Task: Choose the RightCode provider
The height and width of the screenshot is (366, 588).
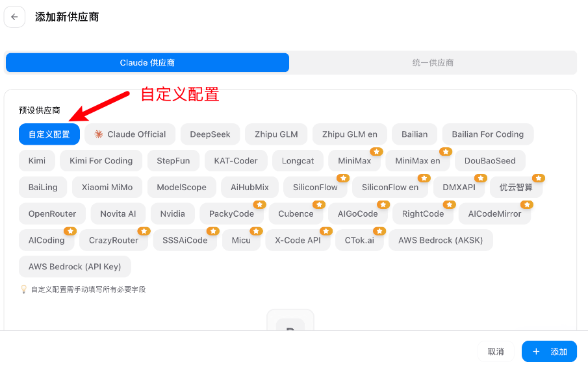Action: click(x=422, y=214)
